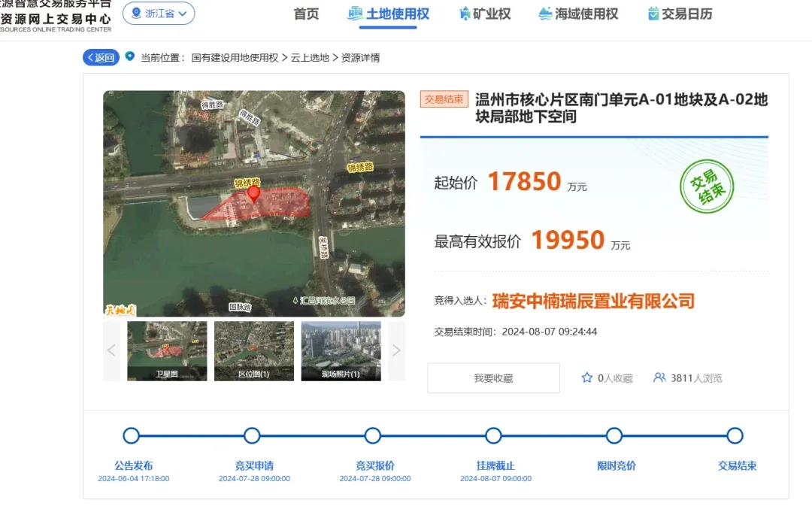Screen dimensions: 812x506
Task: Click the 限时竞价 timeline node
Action: (x=614, y=435)
